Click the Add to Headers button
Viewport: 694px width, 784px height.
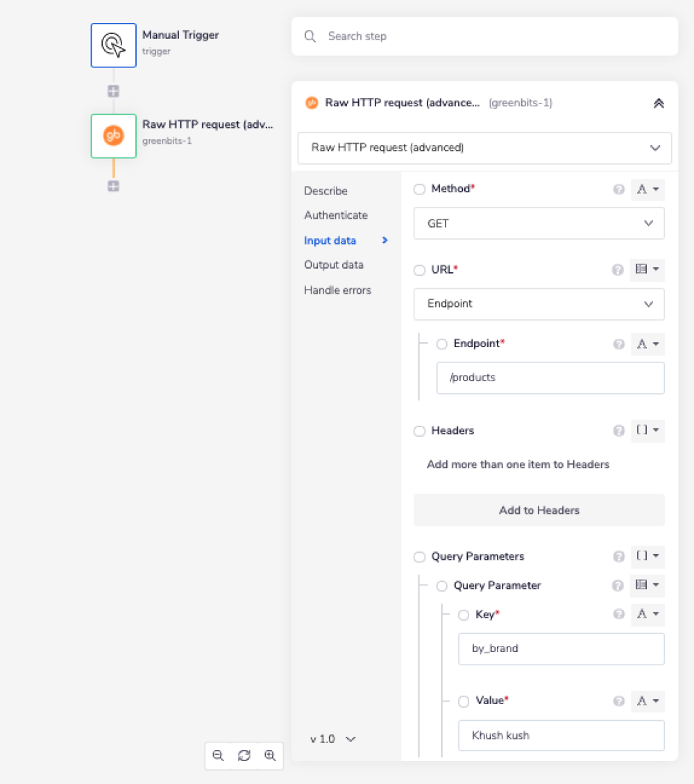click(x=539, y=510)
